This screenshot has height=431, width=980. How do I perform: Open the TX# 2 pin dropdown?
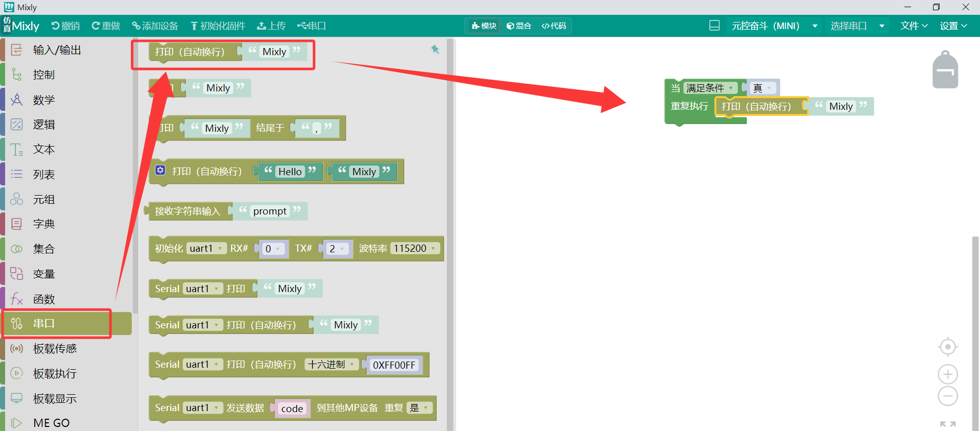(x=338, y=249)
